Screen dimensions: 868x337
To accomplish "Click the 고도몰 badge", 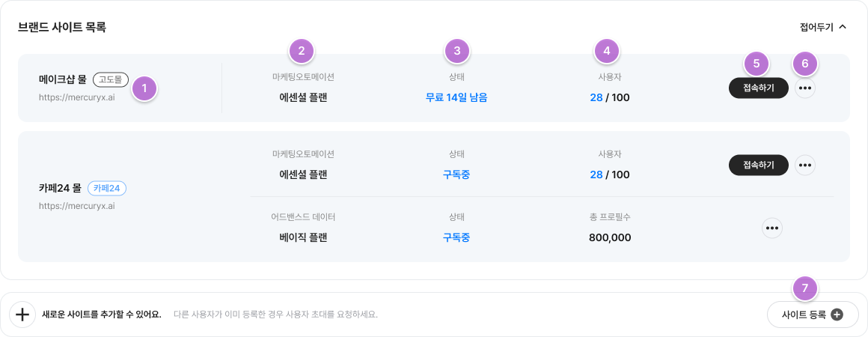I will [111, 79].
